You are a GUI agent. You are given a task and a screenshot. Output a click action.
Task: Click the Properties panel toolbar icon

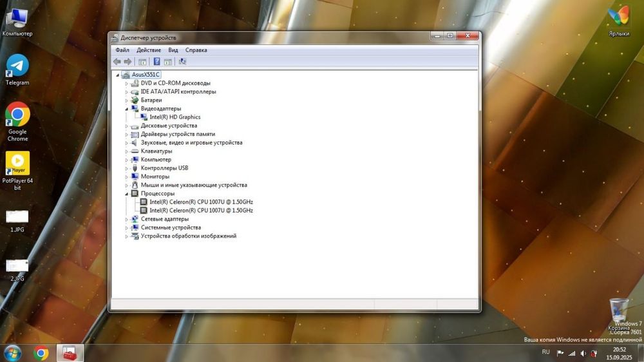pyautogui.click(x=167, y=62)
